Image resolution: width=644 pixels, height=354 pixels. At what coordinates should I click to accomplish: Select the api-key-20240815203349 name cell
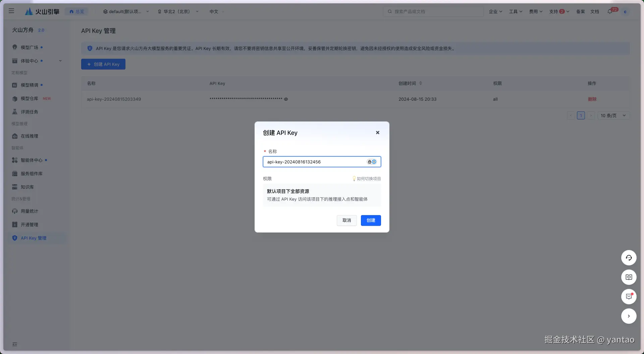tap(114, 99)
